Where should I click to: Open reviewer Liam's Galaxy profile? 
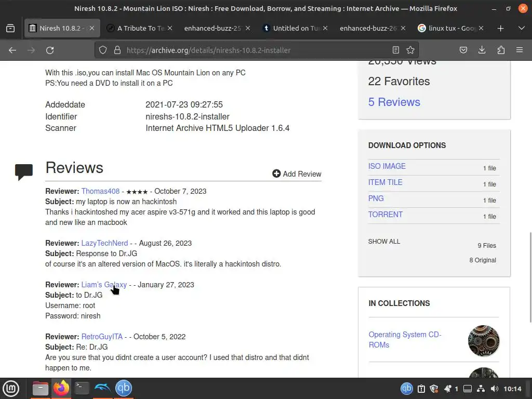click(104, 285)
